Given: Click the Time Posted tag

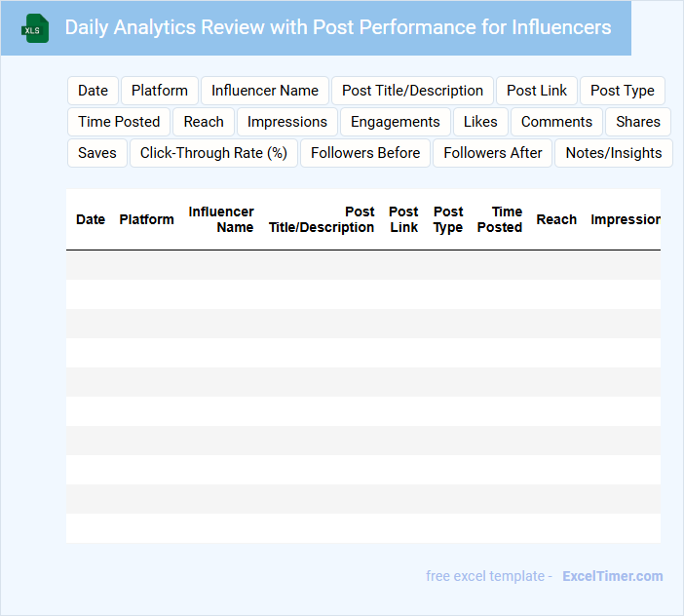Looking at the screenshot, I should (119, 122).
